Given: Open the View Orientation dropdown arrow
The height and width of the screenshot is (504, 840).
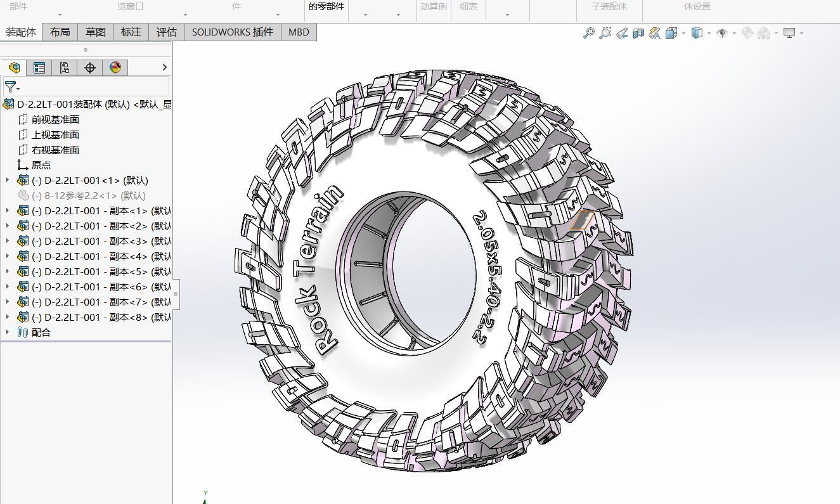Looking at the screenshot, I should (683, 34).
